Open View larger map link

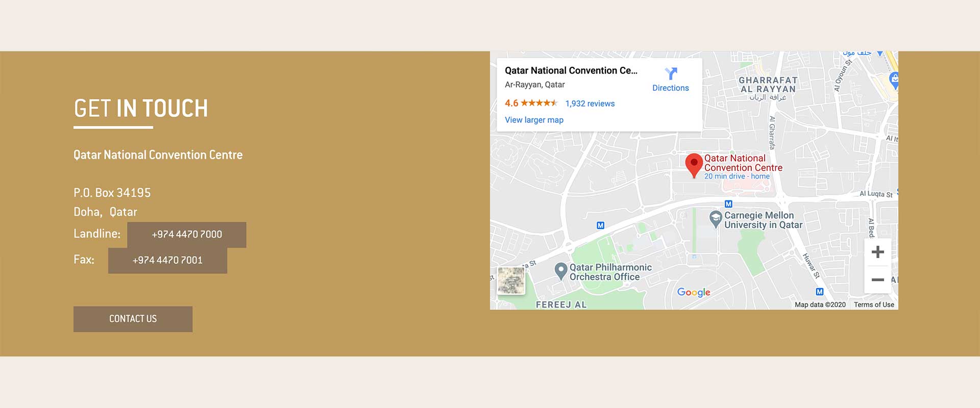[x=534, y=120]
